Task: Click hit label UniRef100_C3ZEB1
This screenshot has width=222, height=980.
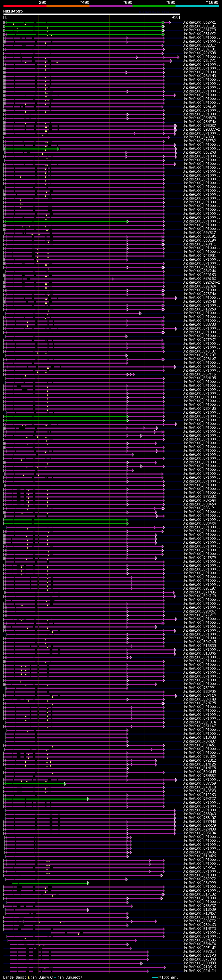Action: 199,49
